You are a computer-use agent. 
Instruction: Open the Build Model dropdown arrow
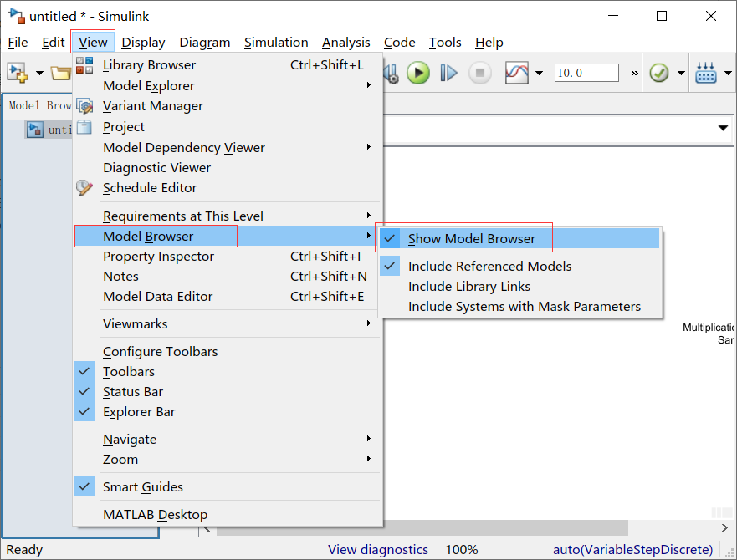click(728, 73)
